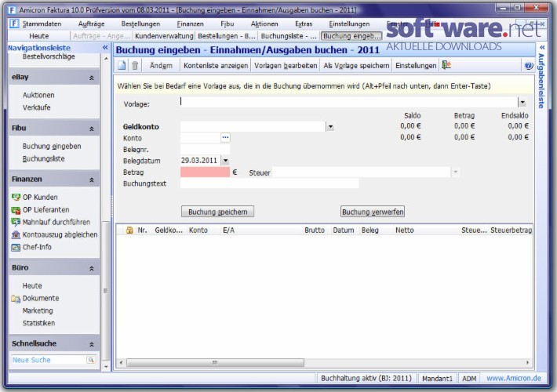The height and width of the screenshot is (392, 557).
Task: Switch to the Buchungsliste tab
Action: 289,36
